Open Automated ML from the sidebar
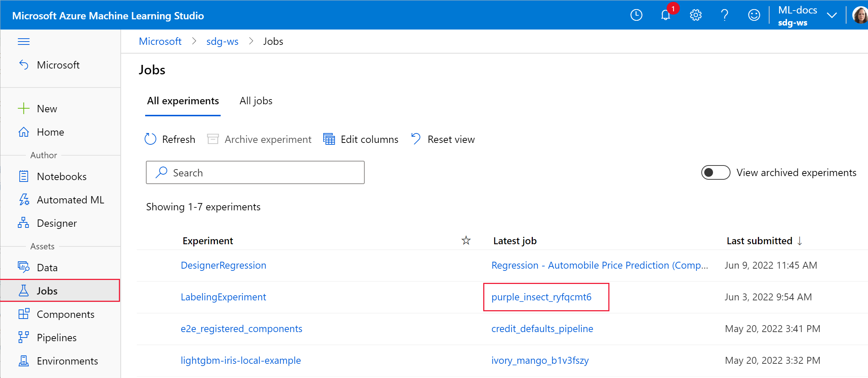 coord(70,199)
